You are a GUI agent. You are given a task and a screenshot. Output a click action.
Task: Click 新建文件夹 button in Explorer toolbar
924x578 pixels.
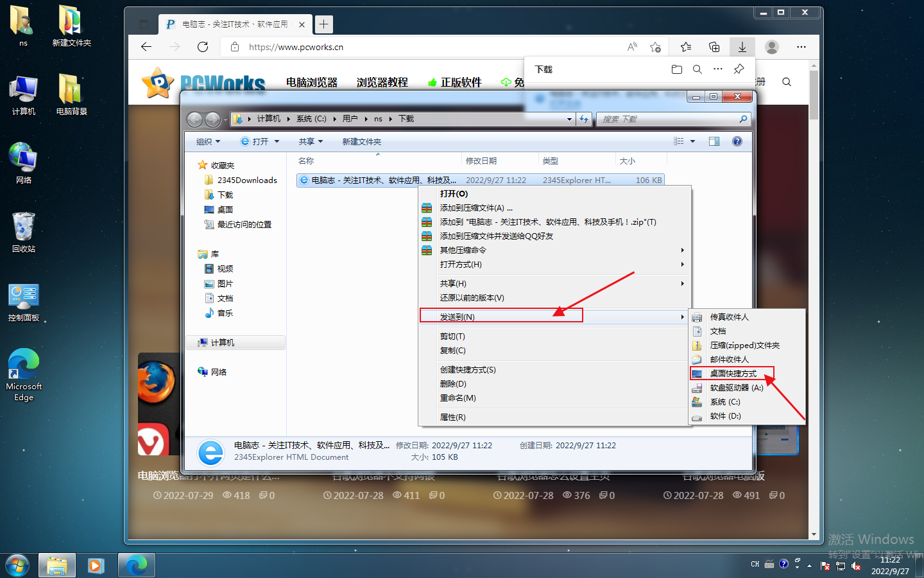pos(361,141)
